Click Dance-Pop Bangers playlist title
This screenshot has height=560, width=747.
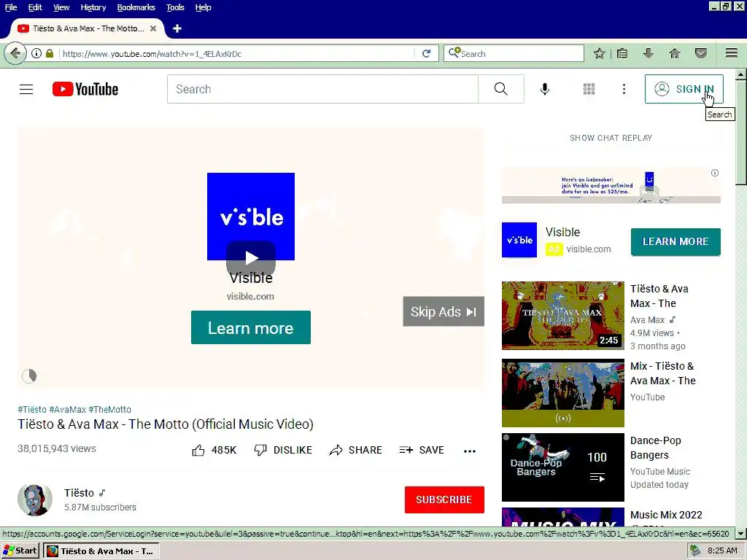pos(656,448)
